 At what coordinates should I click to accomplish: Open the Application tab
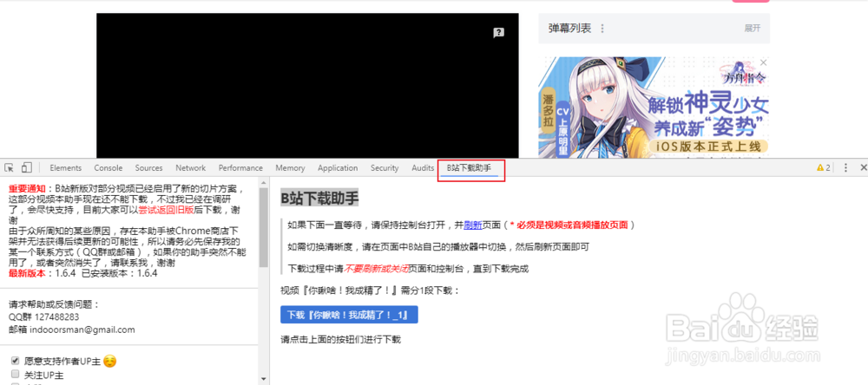(338, 168)
